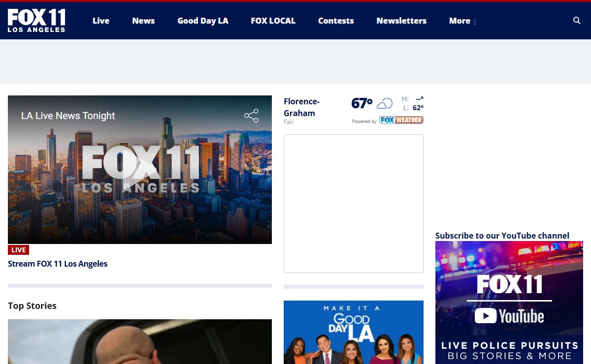Open the Newsletters menu item

[401, 21]
